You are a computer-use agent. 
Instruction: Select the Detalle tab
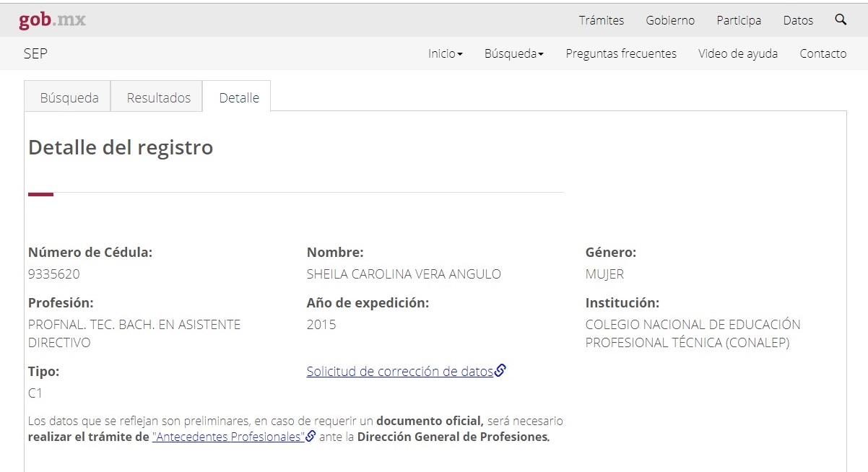238,97
